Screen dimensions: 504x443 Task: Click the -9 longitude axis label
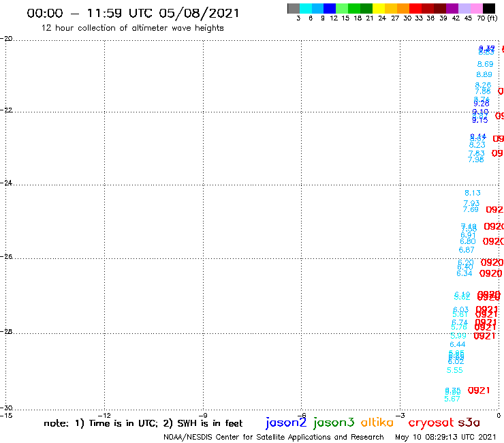click(x=204, y=415)
